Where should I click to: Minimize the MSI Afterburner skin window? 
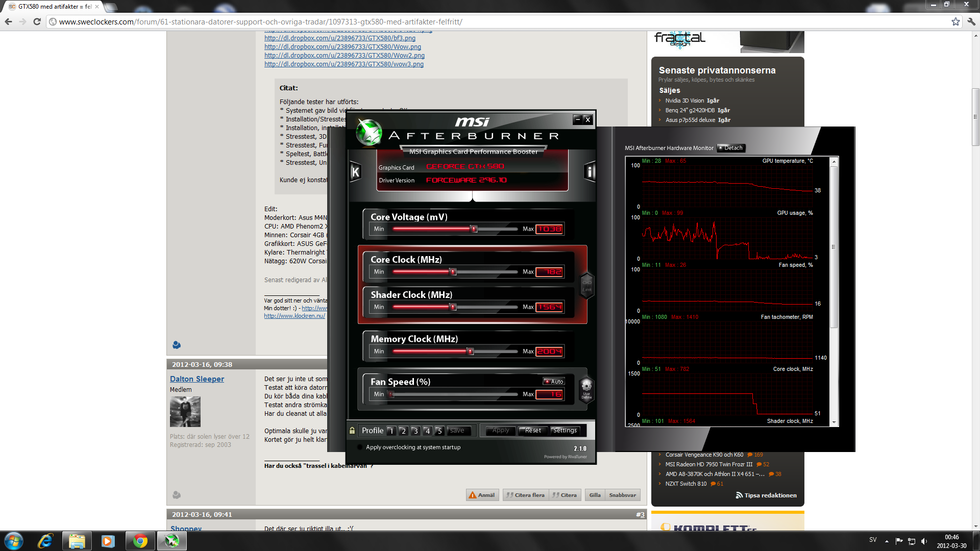578,119
